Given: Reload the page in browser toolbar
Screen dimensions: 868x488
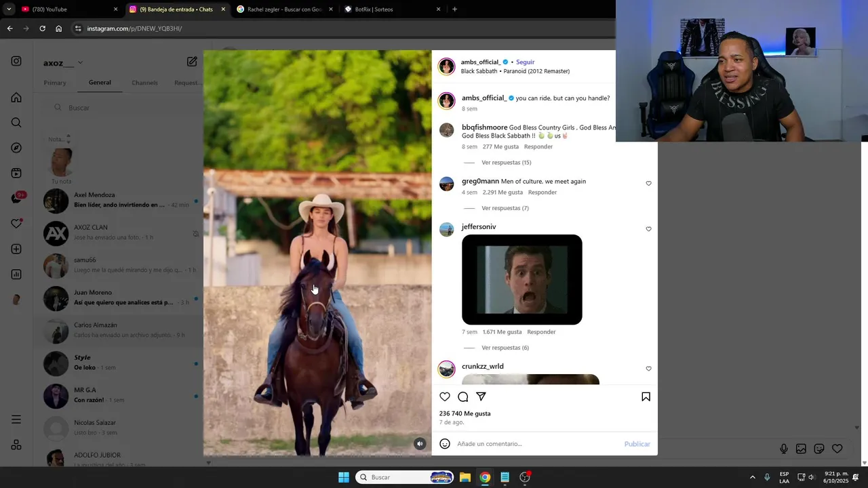Looking at the screenshot, I should tap(42, 28).
